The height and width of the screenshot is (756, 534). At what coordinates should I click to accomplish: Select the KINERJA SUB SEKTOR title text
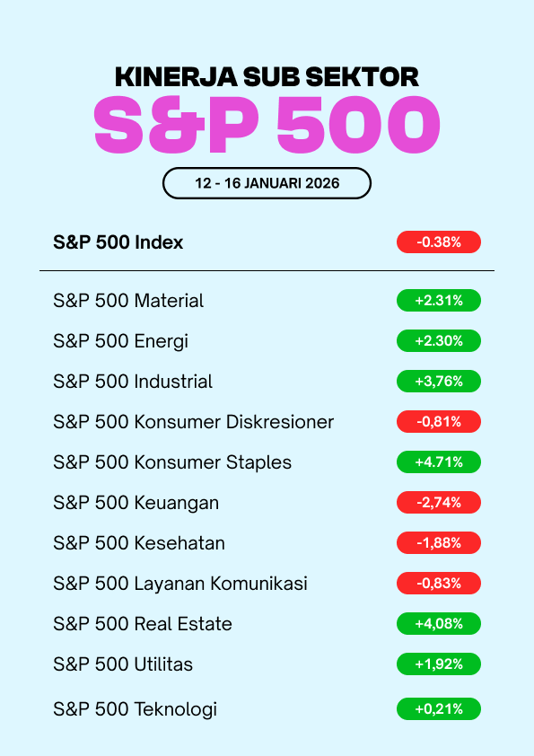[x=267, y=77]
